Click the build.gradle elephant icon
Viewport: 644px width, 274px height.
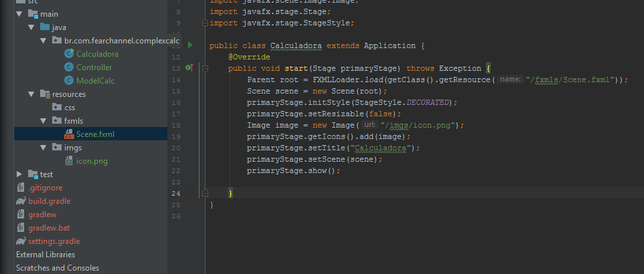point(21,201)
